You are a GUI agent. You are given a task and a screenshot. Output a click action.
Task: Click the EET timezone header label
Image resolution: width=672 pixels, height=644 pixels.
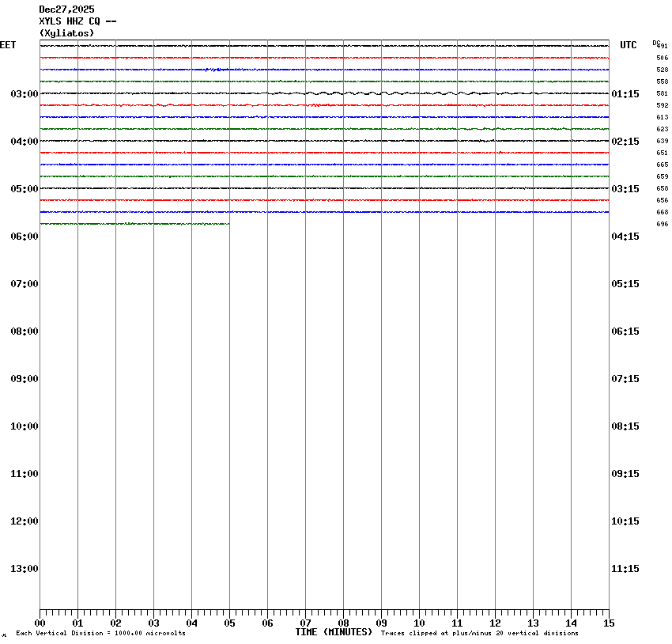point(8,45)
